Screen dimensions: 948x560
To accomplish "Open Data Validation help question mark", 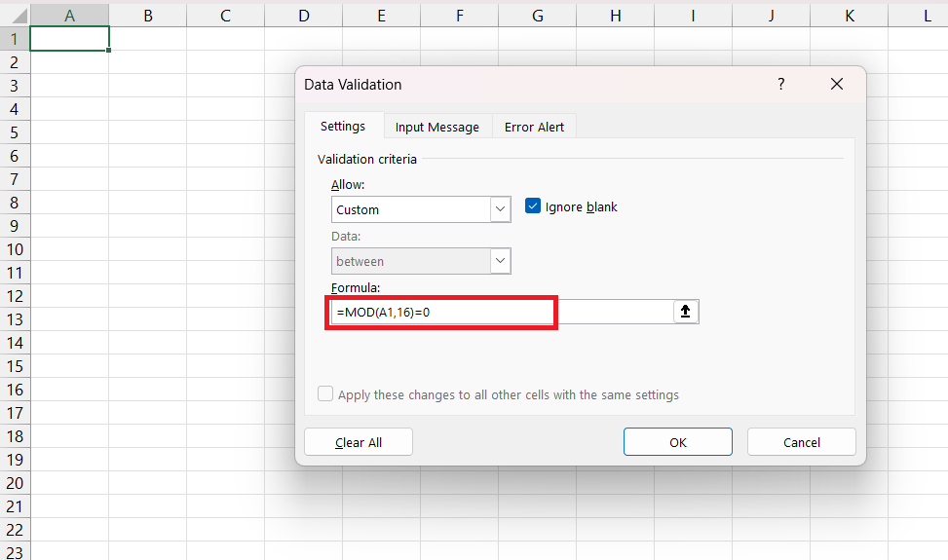I will point(781,84).
